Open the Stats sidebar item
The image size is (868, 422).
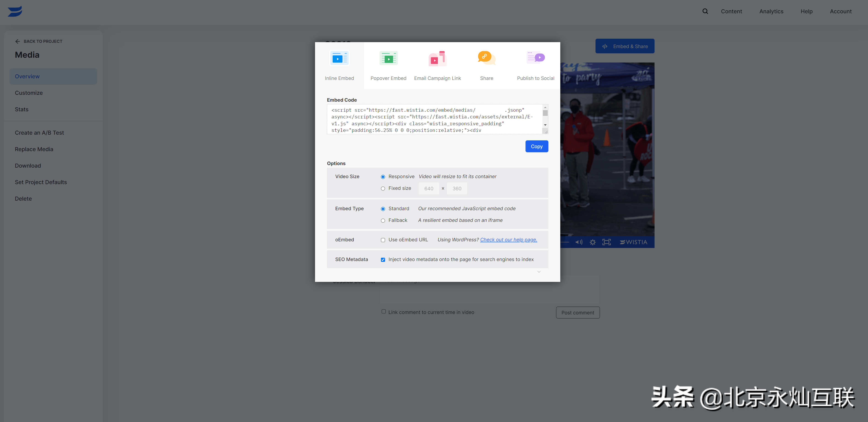[22, 109]
